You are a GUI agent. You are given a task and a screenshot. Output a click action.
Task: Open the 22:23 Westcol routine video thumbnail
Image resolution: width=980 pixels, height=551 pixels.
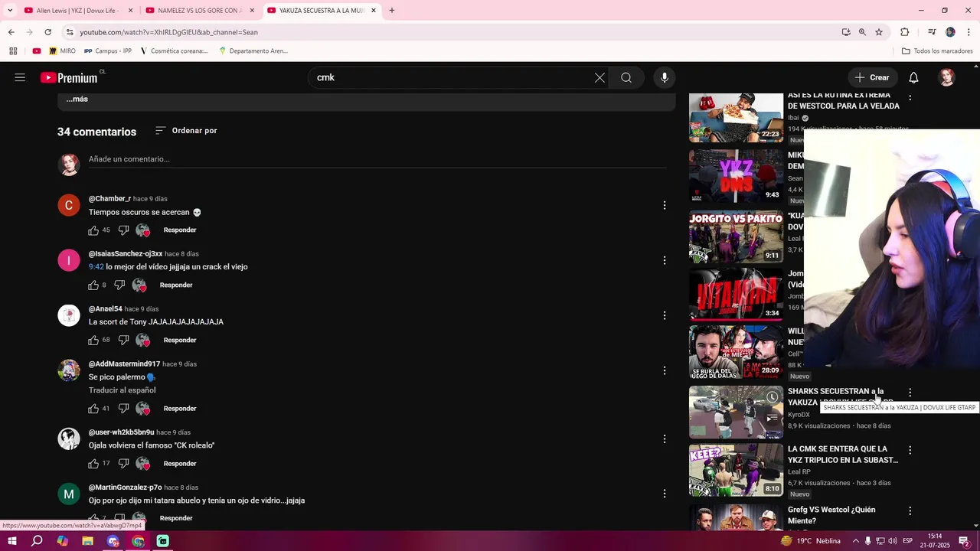pos(736,117)
